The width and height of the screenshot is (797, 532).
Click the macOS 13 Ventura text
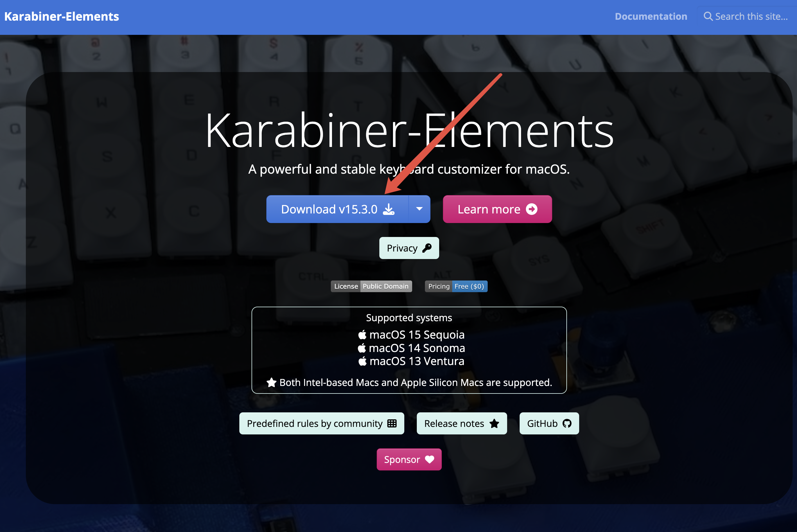tap(417, 361)
